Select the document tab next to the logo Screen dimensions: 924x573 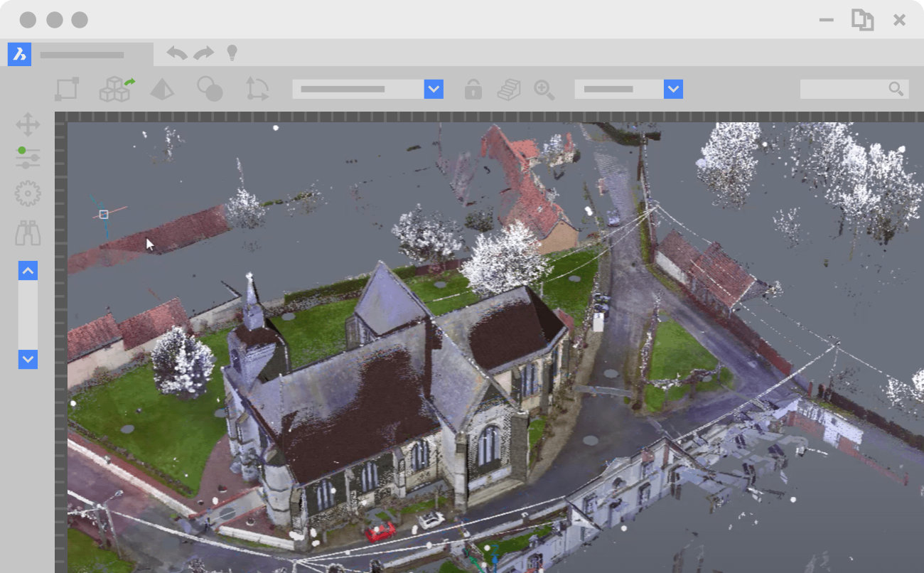(93, 55)
